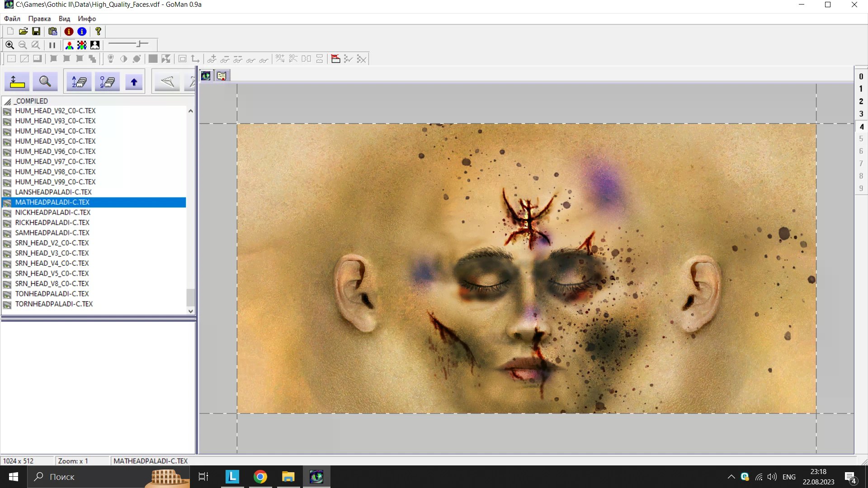Viewport: 868px width, 488px height.
Task: Click the blue up-arrow navigation button
Action: (x=134, y=82)
